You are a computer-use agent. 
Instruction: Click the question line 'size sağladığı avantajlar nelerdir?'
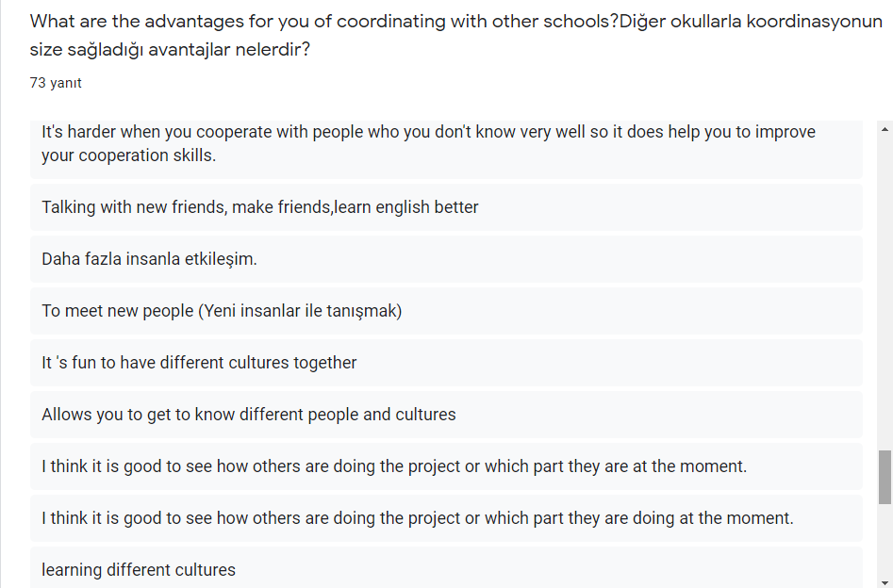[x=170, y=49]
